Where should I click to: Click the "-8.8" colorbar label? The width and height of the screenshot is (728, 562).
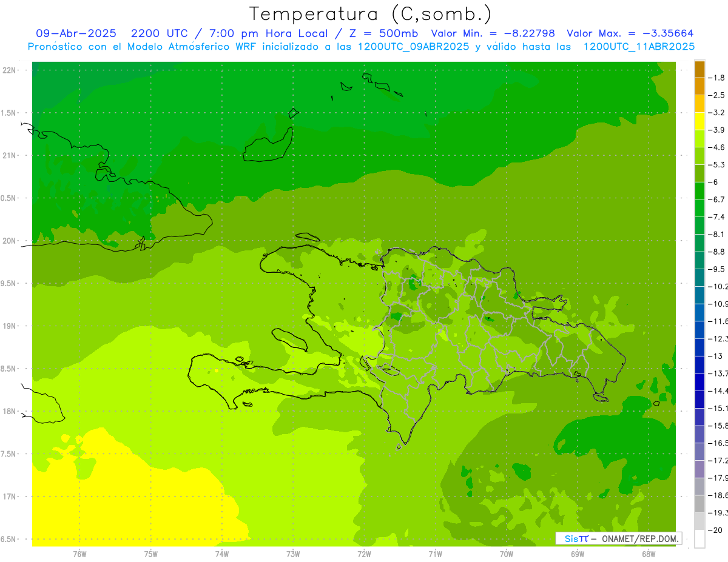(x=716, y=252)
